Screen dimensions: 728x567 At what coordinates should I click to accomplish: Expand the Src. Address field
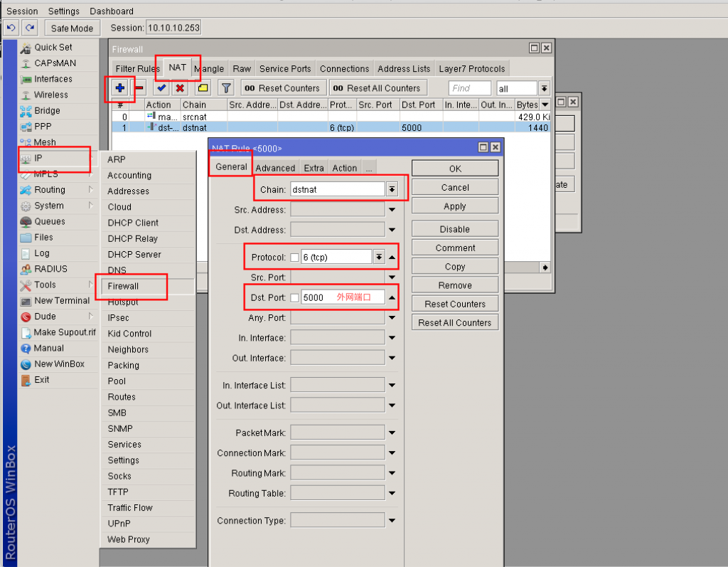(392, 210)
